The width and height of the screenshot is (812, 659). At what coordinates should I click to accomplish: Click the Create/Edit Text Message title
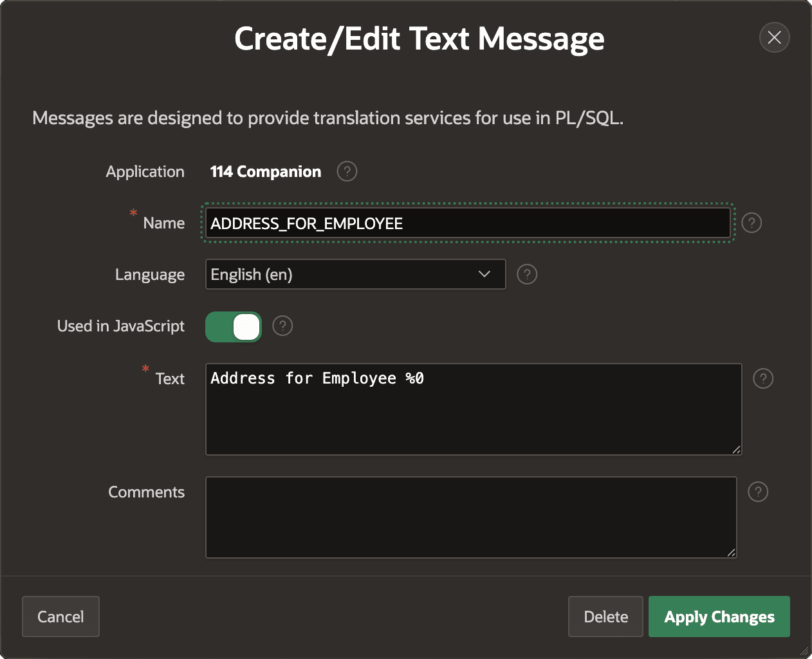[420, 39]
